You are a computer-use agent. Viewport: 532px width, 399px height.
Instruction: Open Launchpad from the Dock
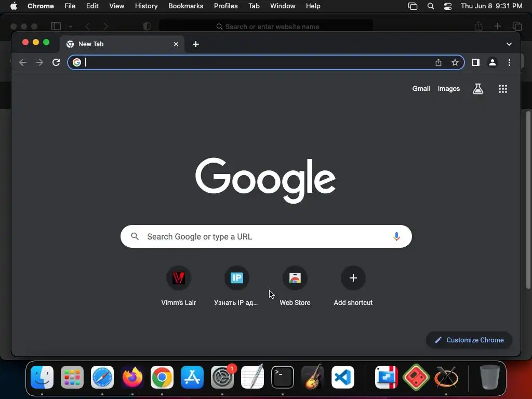click(72, 377)
